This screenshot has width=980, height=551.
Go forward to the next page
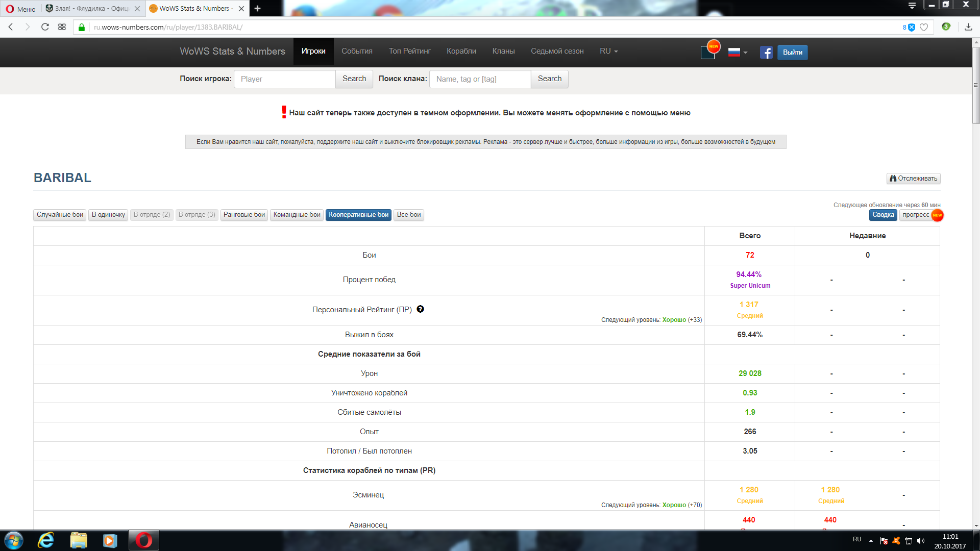28,27
